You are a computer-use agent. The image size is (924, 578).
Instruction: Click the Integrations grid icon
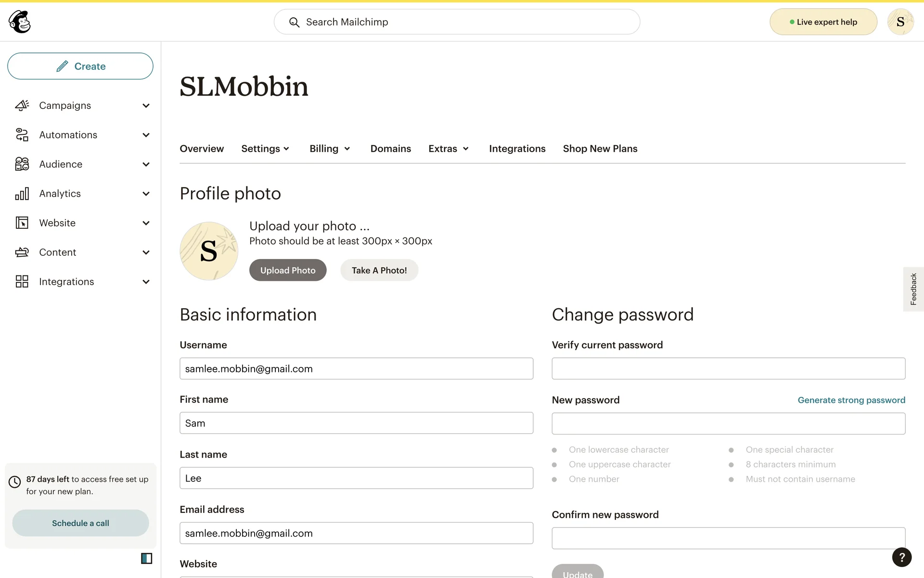click(x=22, y=282)
